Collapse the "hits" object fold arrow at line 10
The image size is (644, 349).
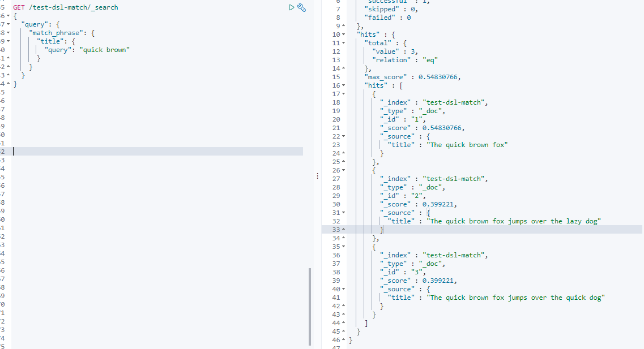(344, 35)
